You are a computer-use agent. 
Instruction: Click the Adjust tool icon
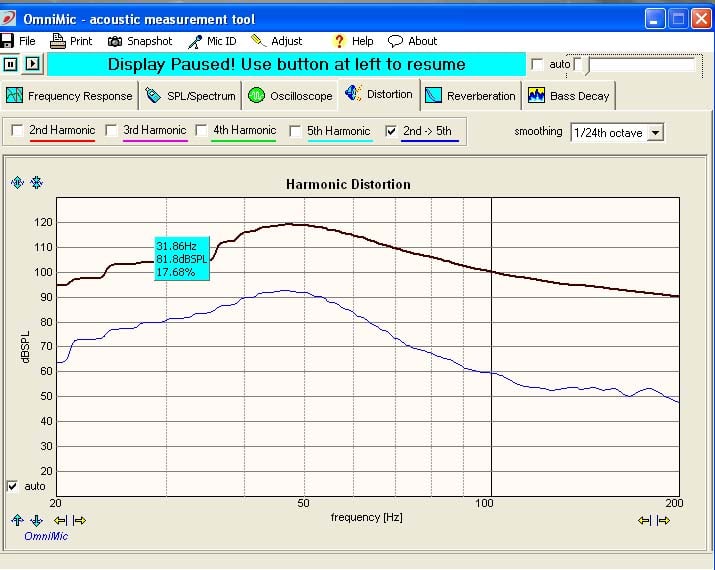click(259, 41)
